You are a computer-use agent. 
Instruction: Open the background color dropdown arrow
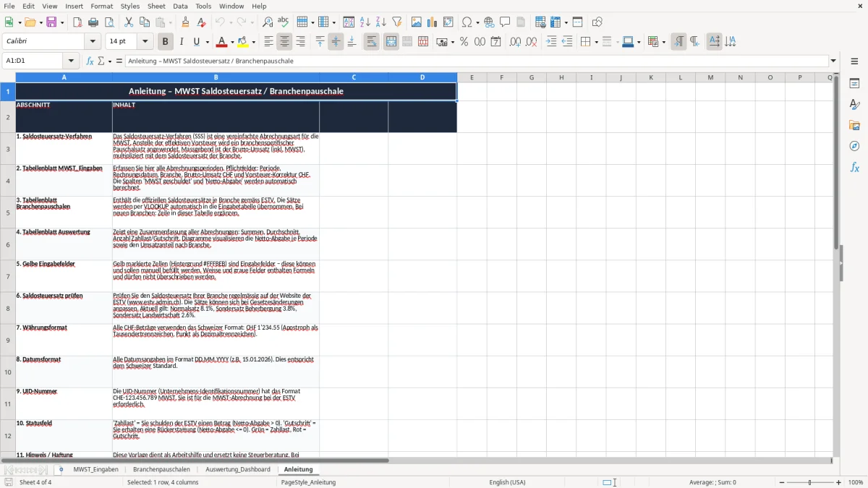253,42
